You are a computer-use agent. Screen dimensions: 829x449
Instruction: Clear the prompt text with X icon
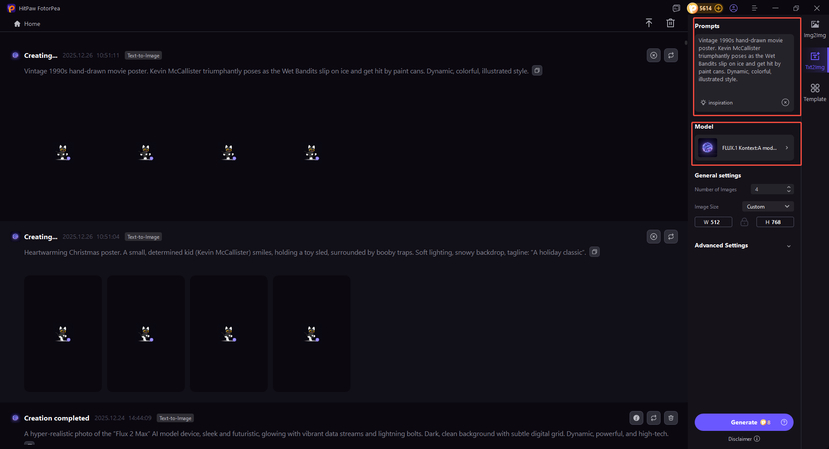tap(785, 103)
